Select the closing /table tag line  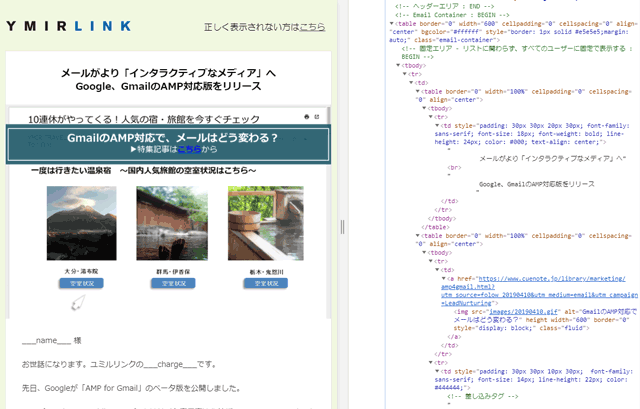[x=435, y=227]
